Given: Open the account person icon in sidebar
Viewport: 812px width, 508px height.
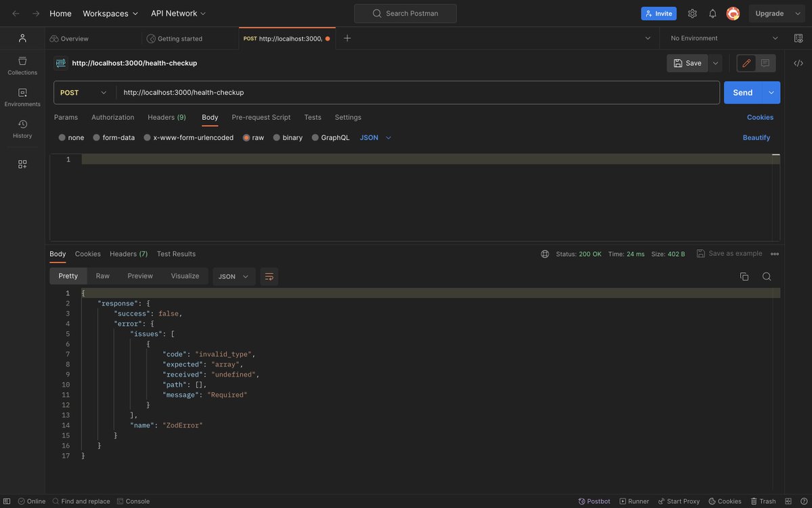Looking at the screenshot, I should click(x=22, y=38).
